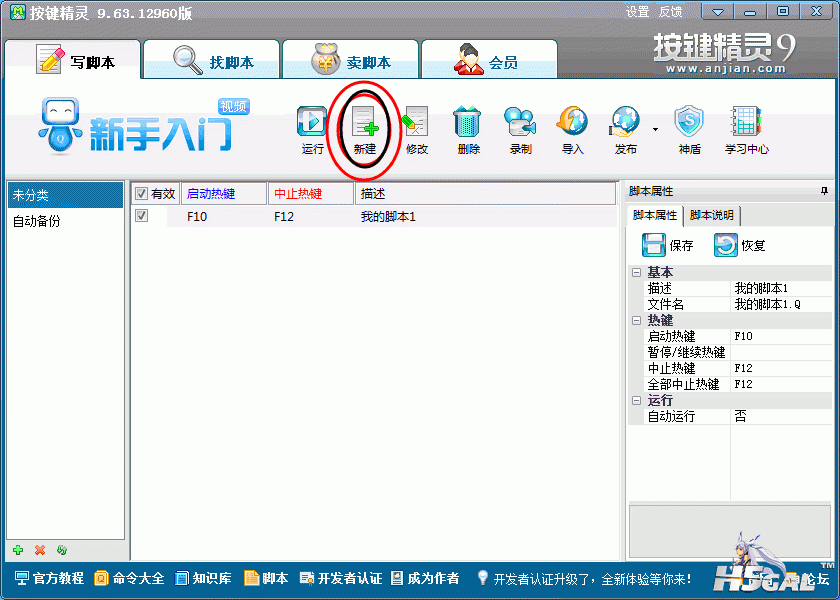Open 官方教程 from the bottom bar

pyautogui.click(x=49, y=579)
